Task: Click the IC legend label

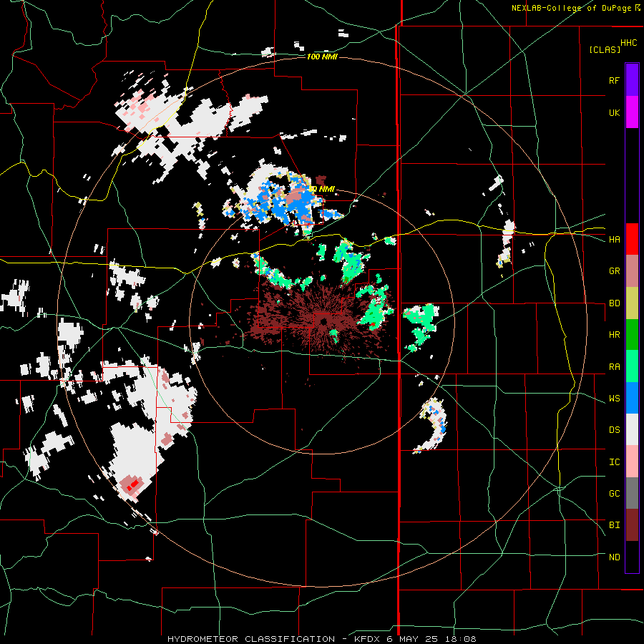Action: (614, 462)
